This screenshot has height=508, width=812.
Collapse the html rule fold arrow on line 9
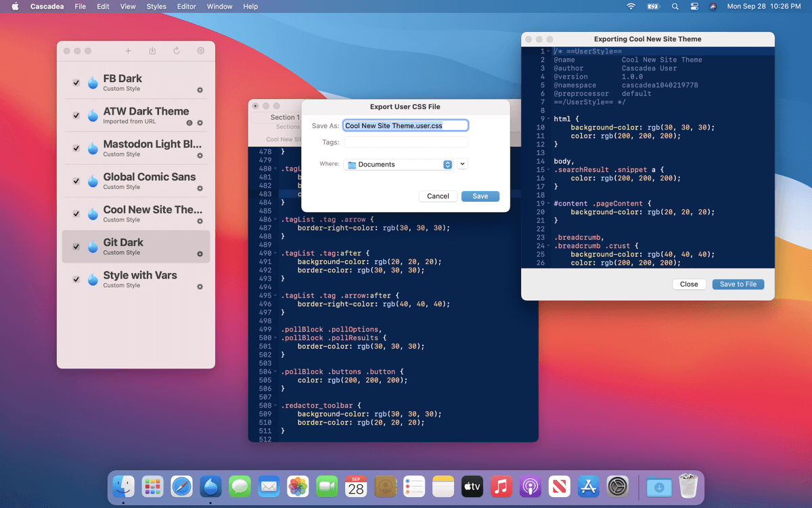point(548,119)
